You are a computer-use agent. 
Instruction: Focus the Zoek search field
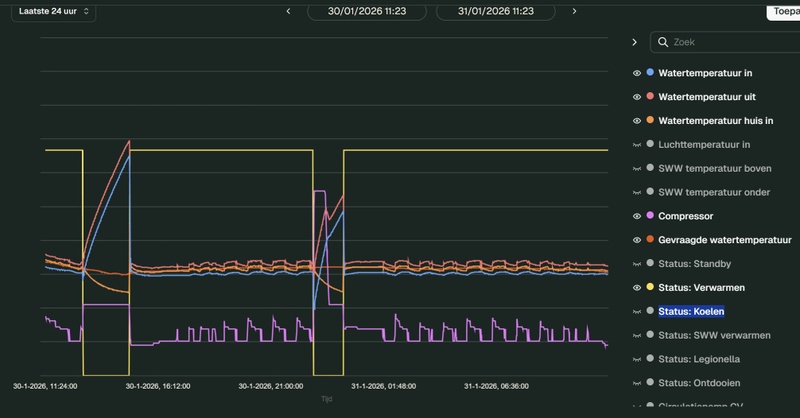coord(725,42)
